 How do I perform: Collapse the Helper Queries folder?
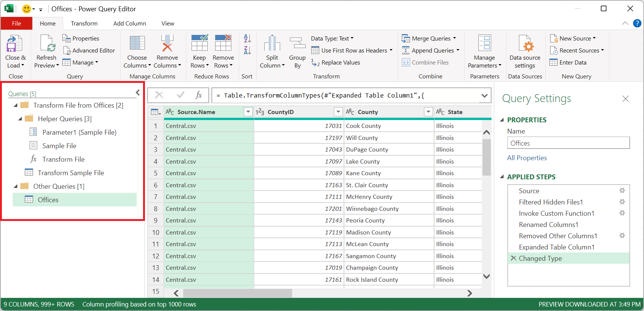click(20, 119)
